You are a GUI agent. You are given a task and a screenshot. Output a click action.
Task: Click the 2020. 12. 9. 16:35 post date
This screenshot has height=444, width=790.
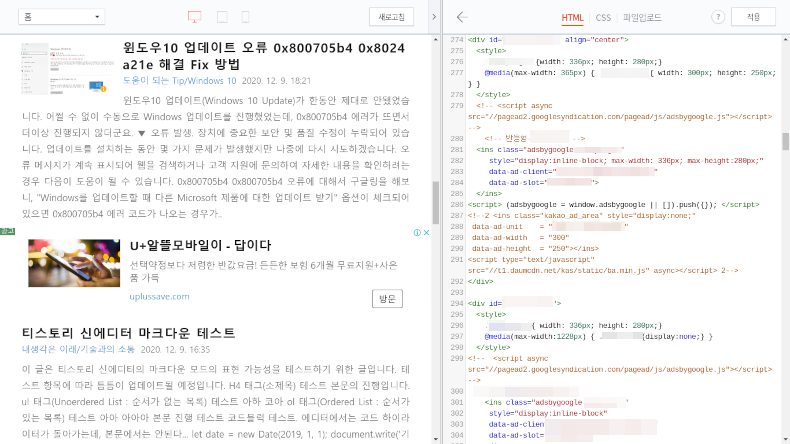pos(175,349)
